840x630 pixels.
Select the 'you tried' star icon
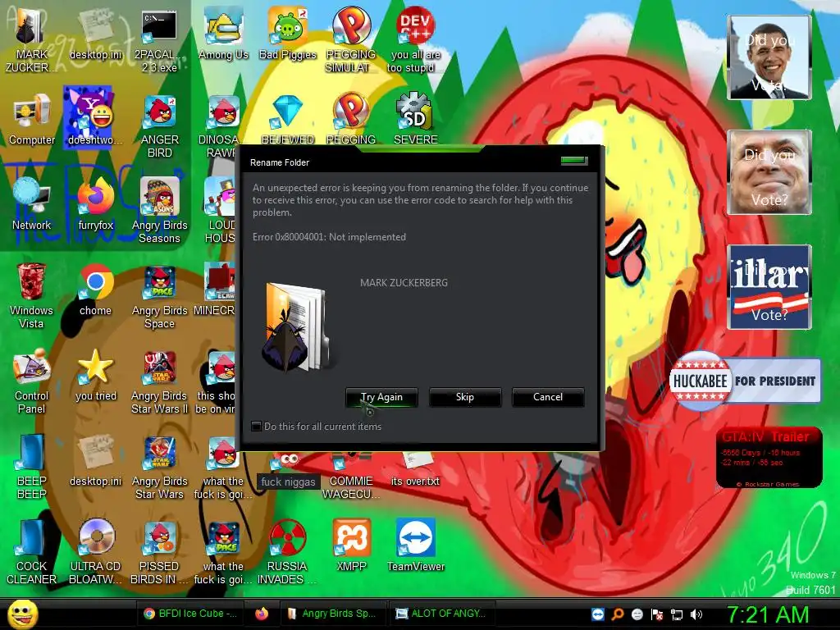click(x=95, y=376)
